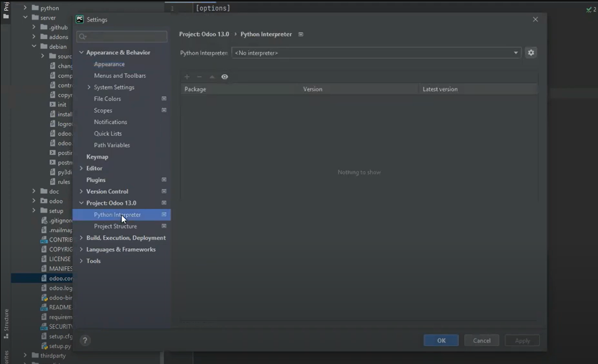Click the PyCharm logo in Settings title
The image size is (598, 364).
[80, 20]
